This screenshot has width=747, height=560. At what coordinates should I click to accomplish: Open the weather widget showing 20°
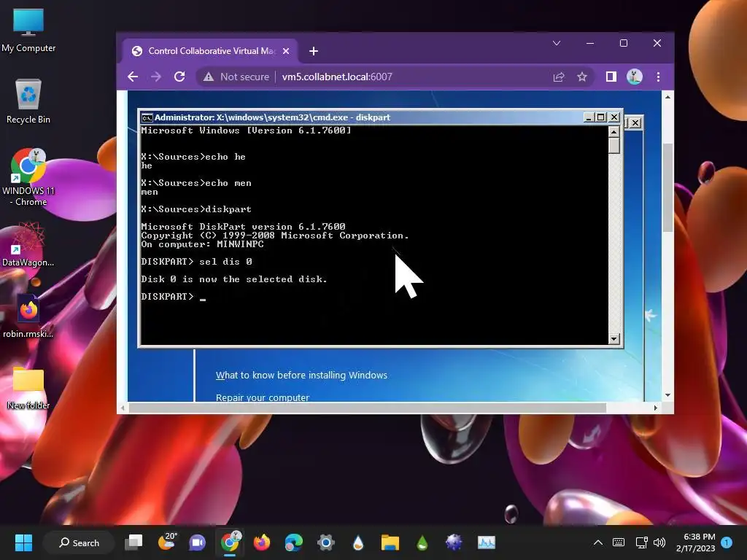coord(167,542)
